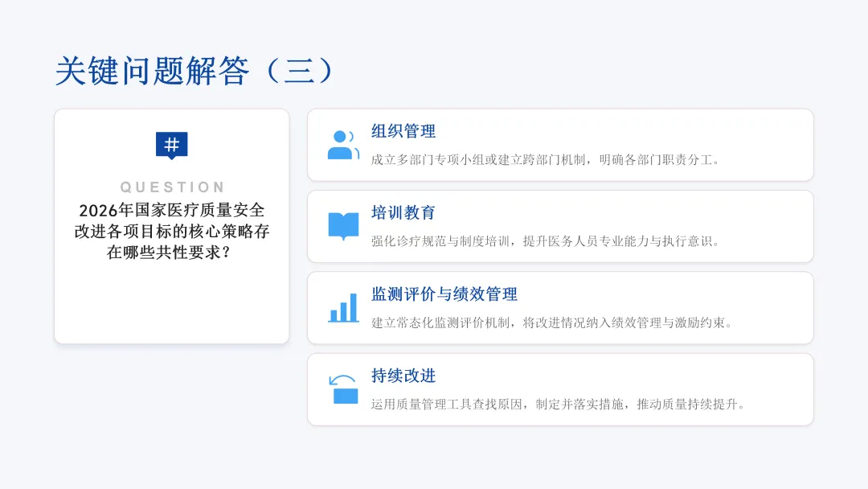Click the 2026年国家医疗质量安全 question text

point(172,210)
